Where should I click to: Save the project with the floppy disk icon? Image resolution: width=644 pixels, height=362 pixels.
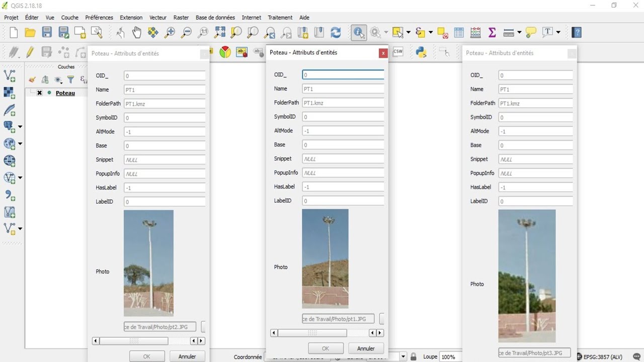tap(47, 33)
